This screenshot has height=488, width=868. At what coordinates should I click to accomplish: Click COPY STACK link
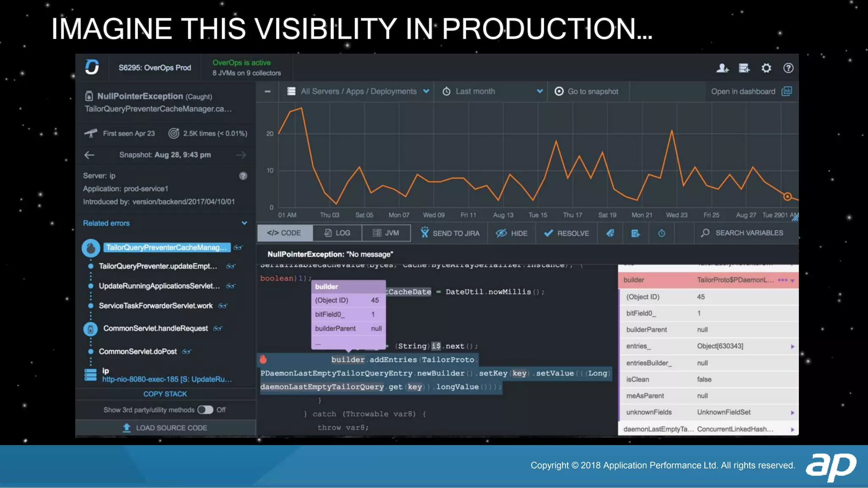pos(165,394)
